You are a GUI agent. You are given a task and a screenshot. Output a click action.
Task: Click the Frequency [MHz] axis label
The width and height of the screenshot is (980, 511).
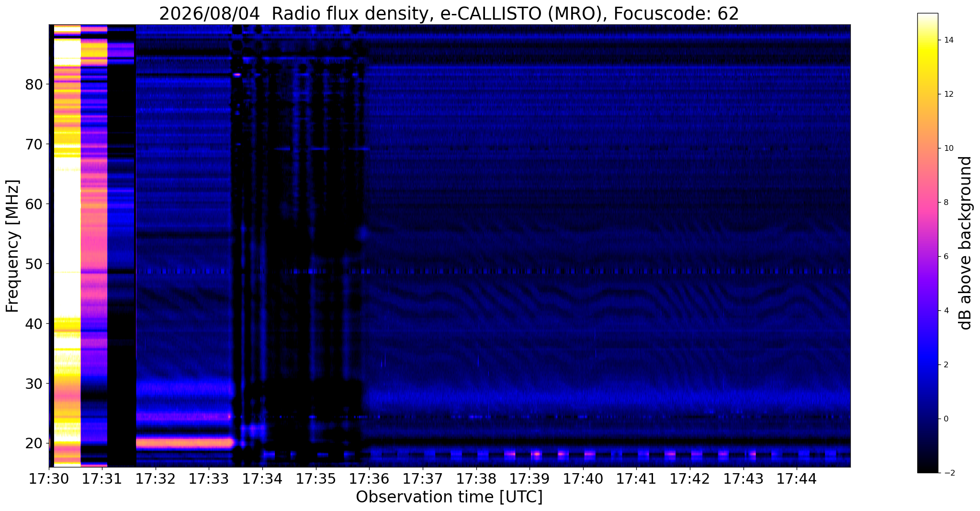12,246
